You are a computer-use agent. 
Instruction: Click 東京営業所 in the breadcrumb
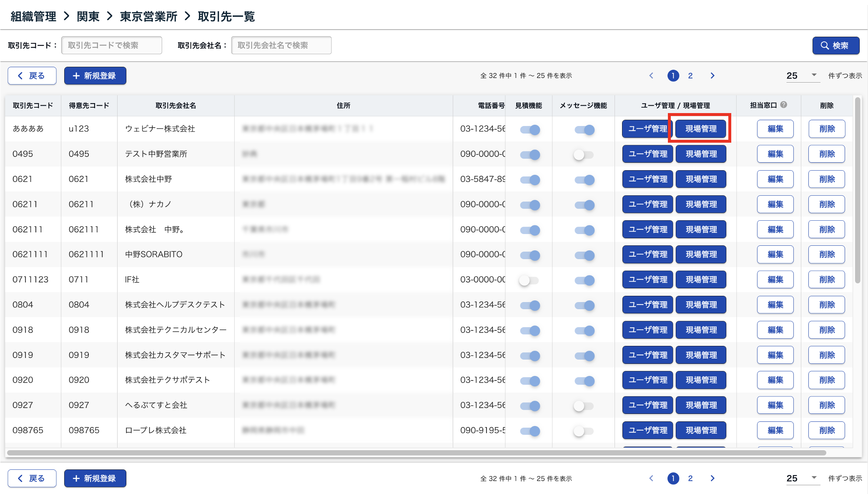(x=148, y=17)
